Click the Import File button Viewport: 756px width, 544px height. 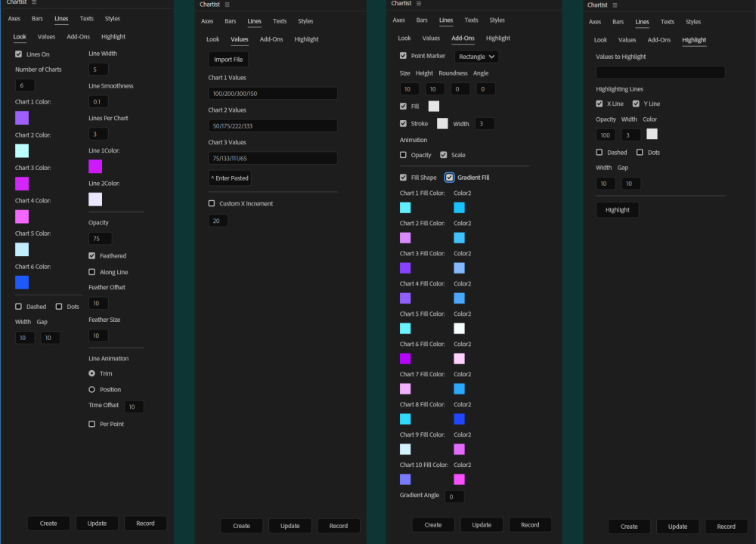click(228, 59)
